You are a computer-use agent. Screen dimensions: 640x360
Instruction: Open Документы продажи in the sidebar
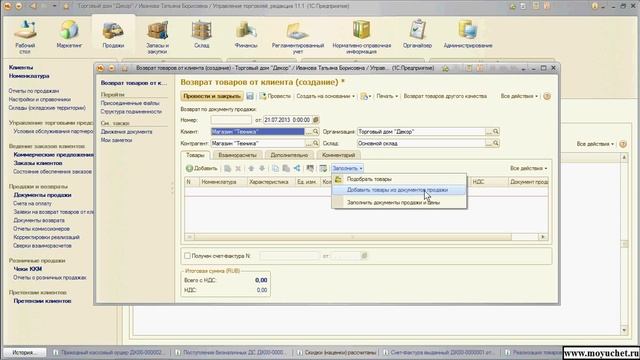[x=42, y=195]
